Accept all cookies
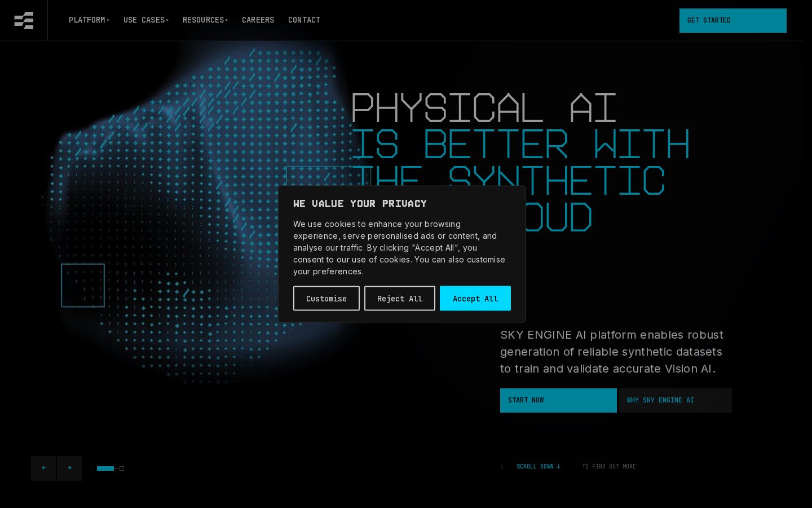This screenshot has width=812, height=508. [475, 299]
